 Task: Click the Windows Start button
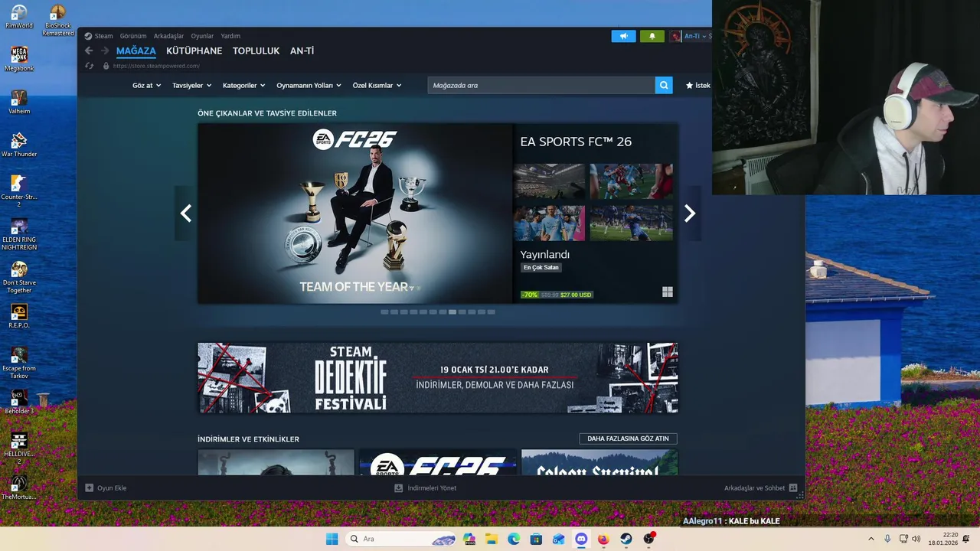pyautogui.click(x=332, y=539)
